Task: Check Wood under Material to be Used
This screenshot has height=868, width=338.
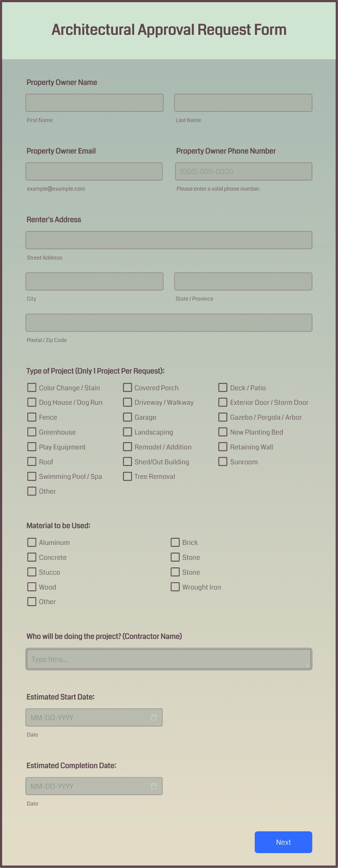Action: click(x=32, y=587)
